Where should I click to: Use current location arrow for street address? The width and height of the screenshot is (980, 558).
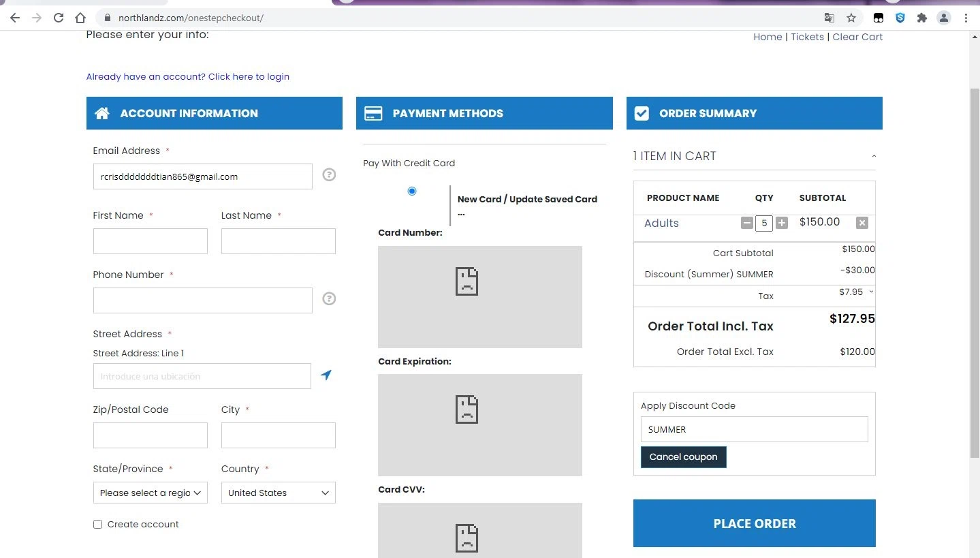[x=326, y=375]
